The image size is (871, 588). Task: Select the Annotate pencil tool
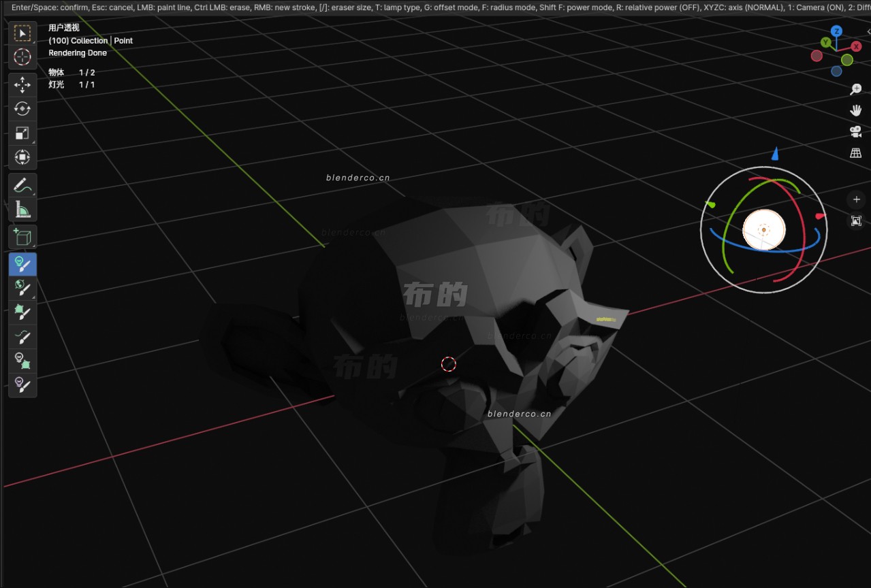[22, 185]
